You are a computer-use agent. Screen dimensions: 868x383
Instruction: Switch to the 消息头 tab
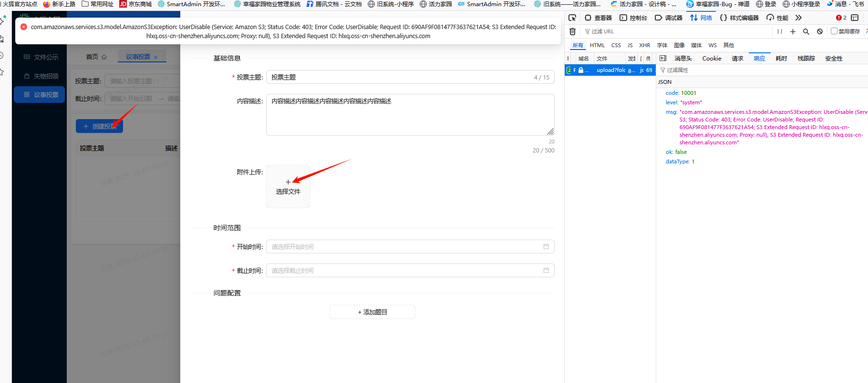pos(683,59)
